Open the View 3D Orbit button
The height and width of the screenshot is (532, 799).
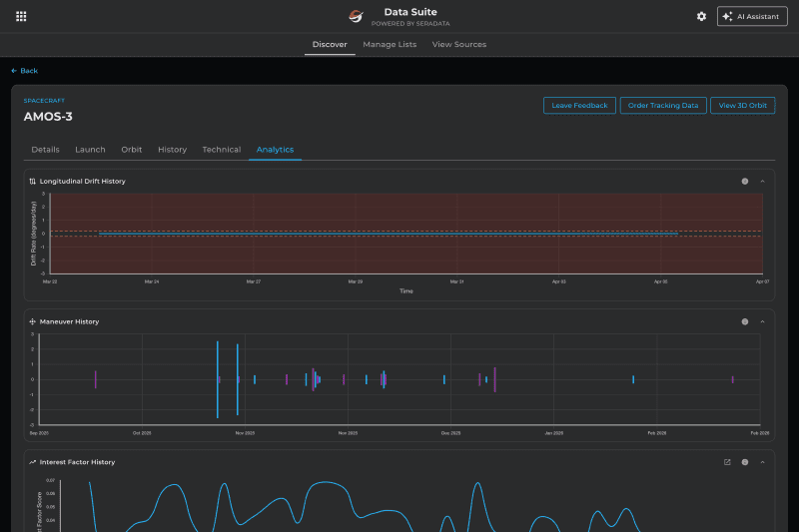click(x=742, y=106)
